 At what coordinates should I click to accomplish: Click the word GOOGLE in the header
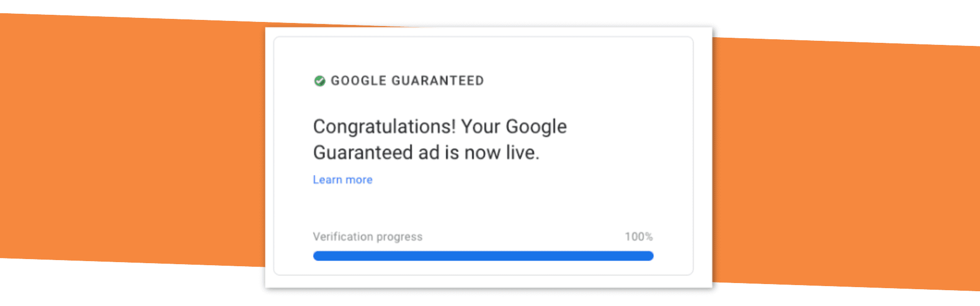(x=358, y=81)
